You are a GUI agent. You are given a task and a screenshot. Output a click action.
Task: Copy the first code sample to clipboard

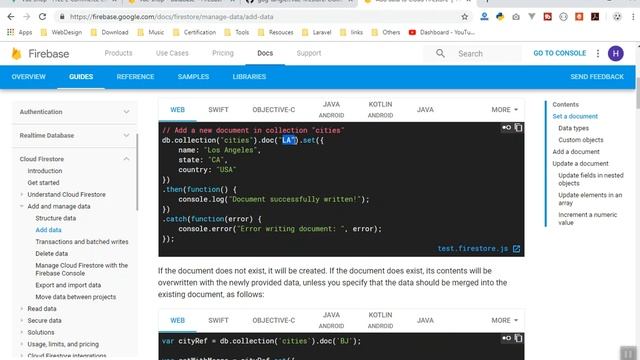point(518,128)
